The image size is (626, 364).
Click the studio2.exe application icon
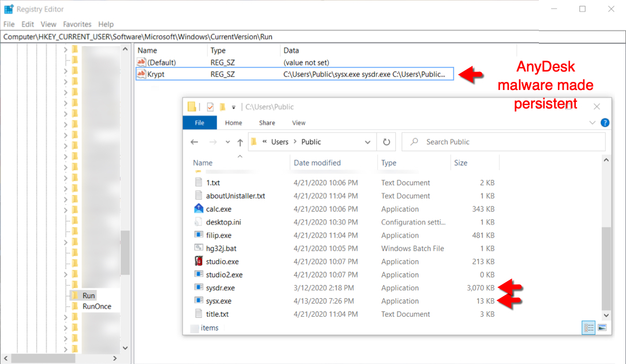click(198, 274)
